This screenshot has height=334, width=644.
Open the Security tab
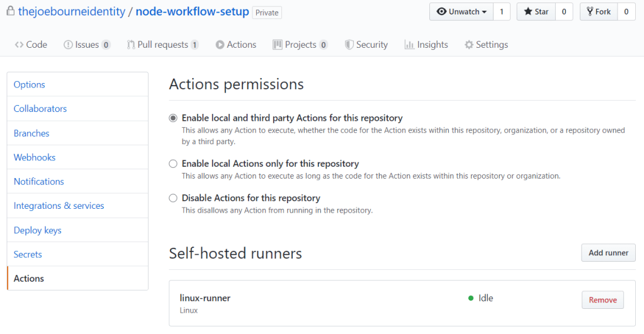366,45
